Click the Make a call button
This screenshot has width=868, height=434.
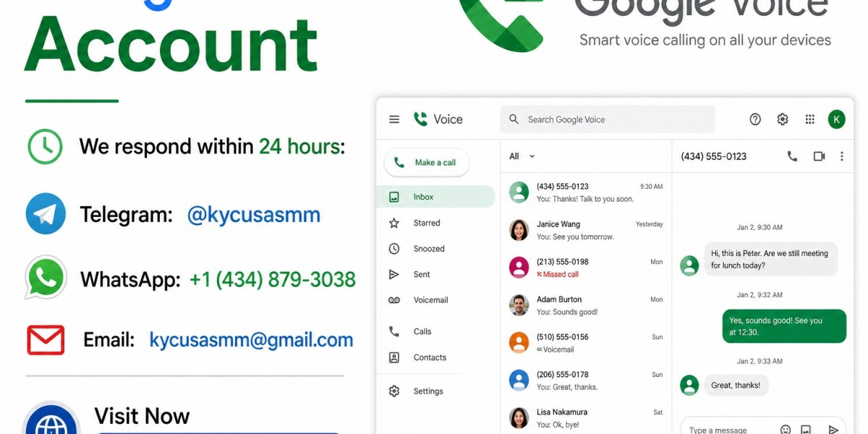tap(427, 163)
